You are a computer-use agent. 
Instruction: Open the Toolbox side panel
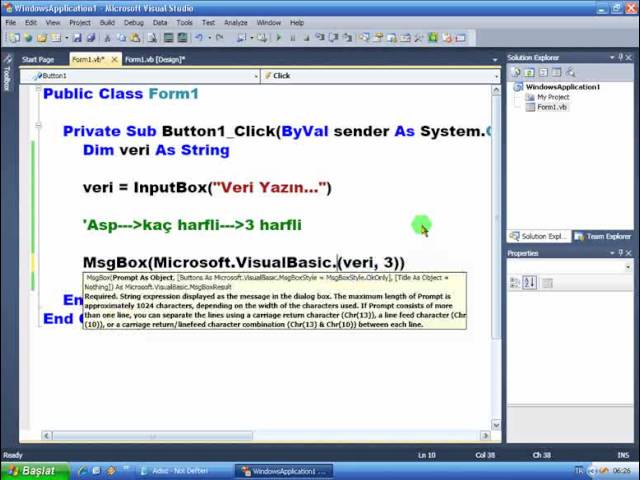pos(7,74)
